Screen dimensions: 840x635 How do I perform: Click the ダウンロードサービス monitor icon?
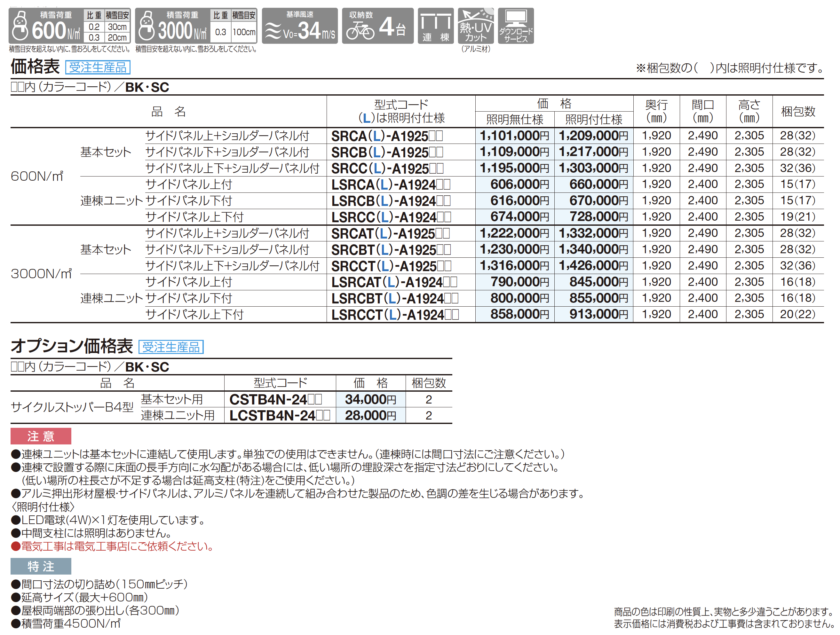point(515,26)
